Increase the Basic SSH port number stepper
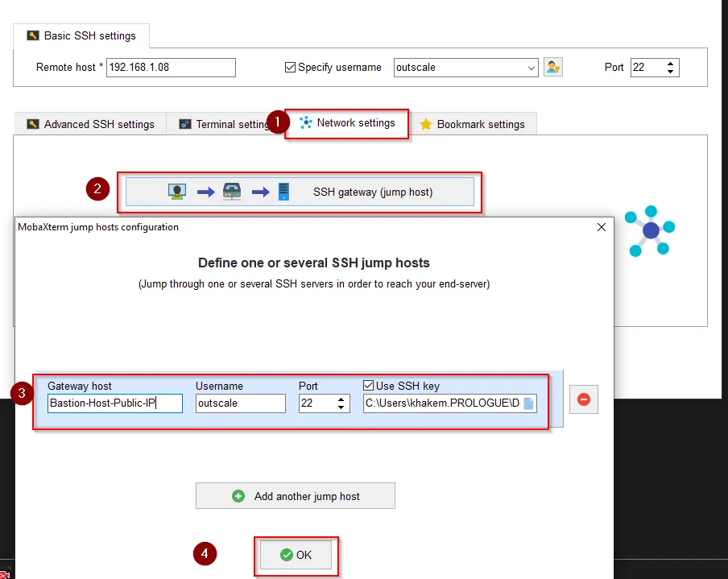728x579 pixels. (672, 64)
